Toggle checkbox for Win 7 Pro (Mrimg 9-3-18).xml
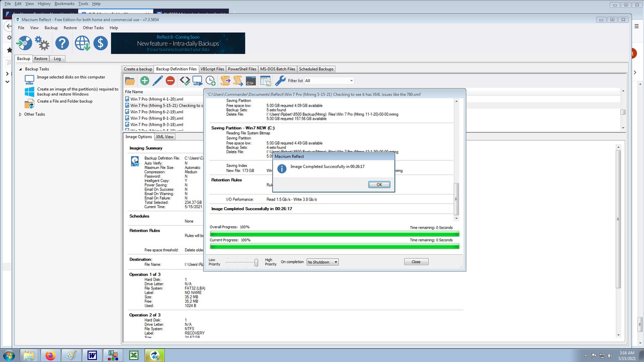 [x=126, y=124]
